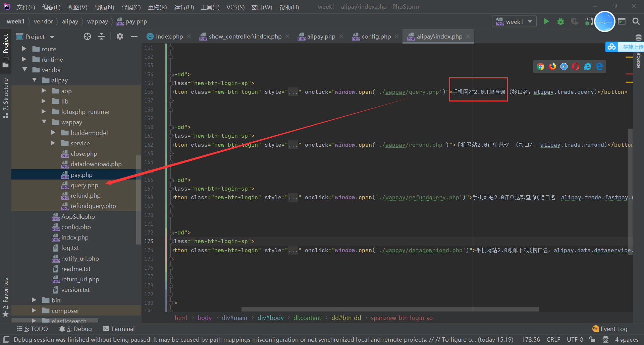Toggle tool window buttons via bottom-left square icon
The image size is (644, 345).
coord(6,339)
